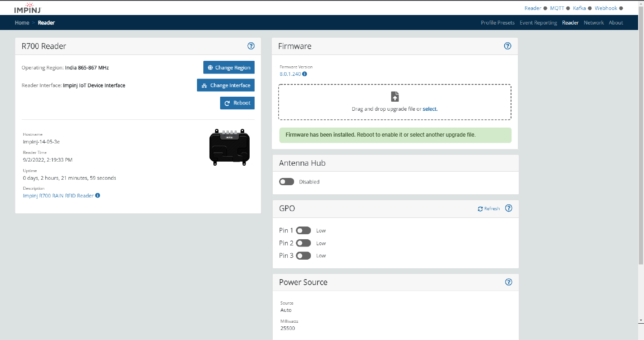
Task: Click the R700 reader device image
Action: tap(229, 147)
